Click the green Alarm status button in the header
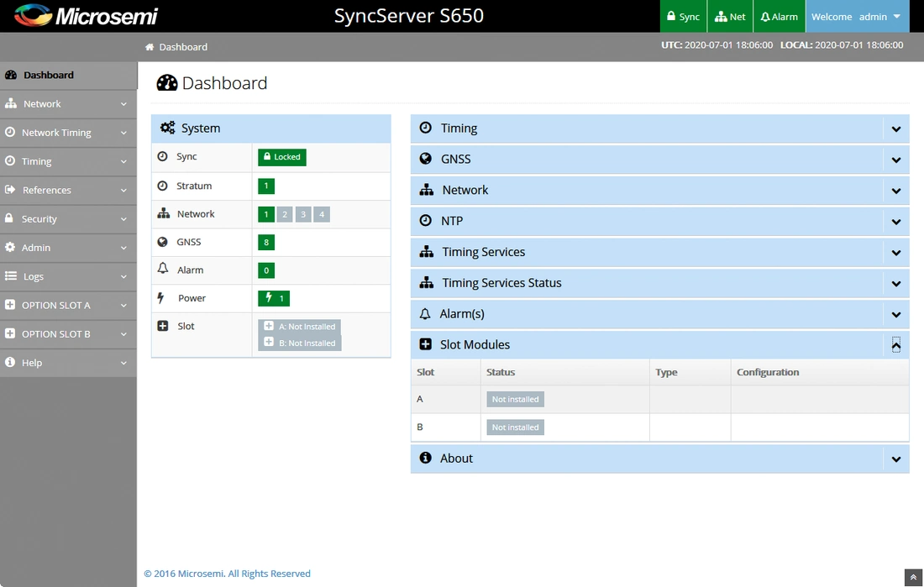924x587 pixels. pos(779,17)
